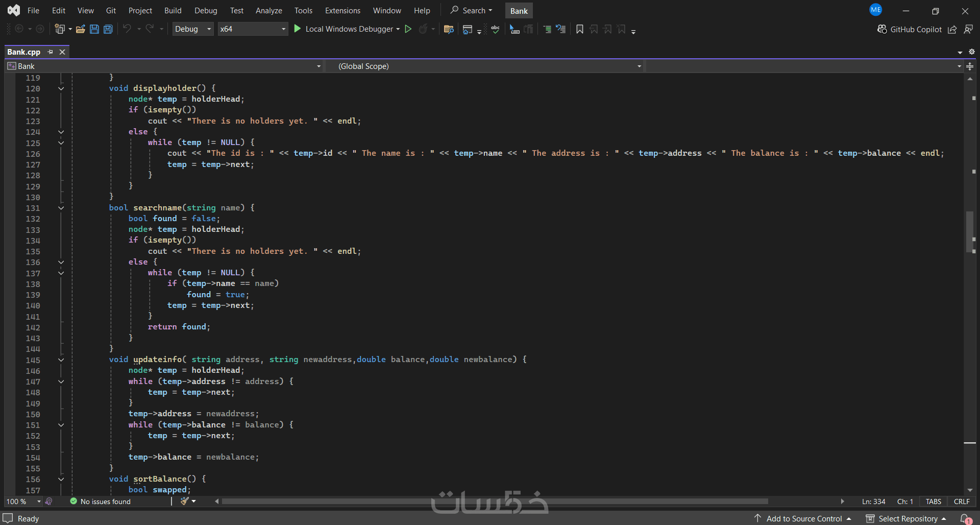Screen dimensions: 980x525
Task: Click the Hot Reload flame icon
Action: click(423, 29)
